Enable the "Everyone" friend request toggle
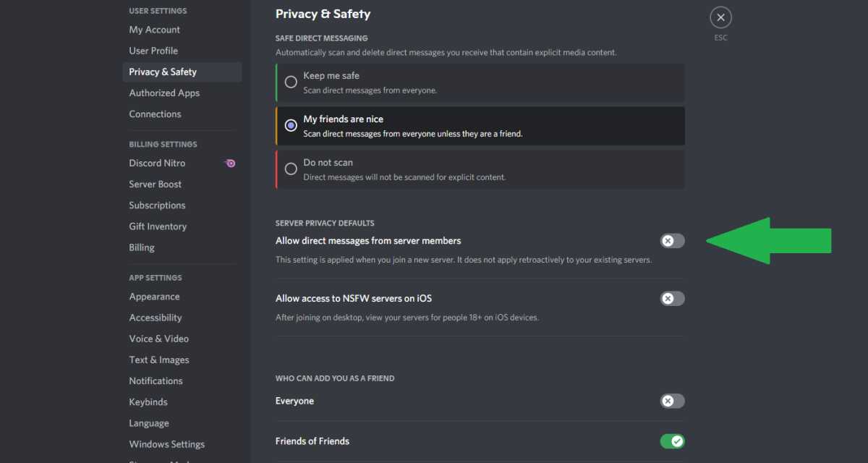 [671, 401]
